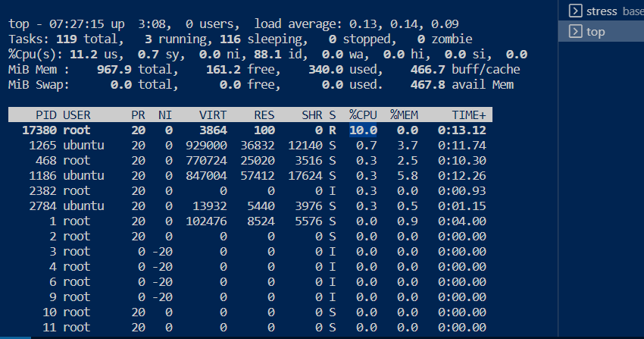Click the 967.9 total memory value
The height and width of the screenshot is (339, 644).
point(114,70)
